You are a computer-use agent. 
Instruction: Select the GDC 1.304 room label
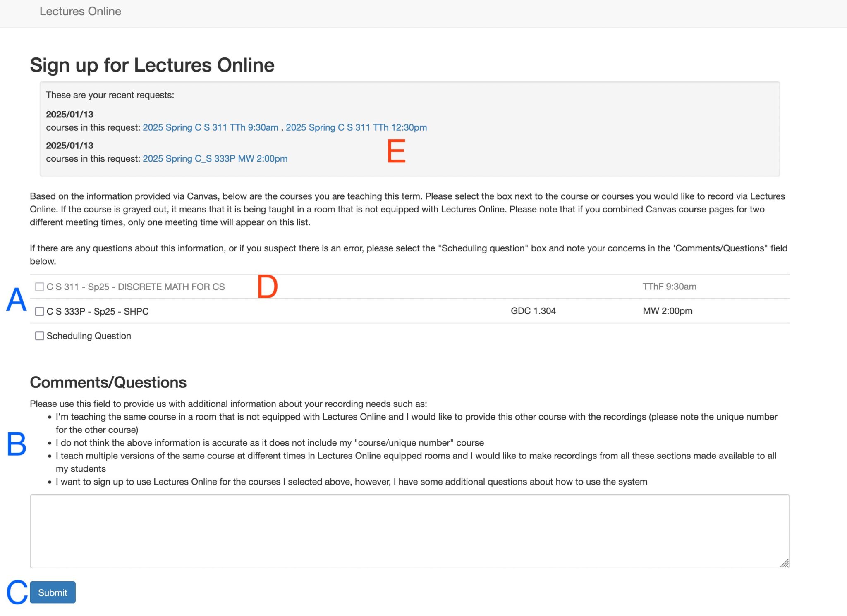tap(533, 311)
